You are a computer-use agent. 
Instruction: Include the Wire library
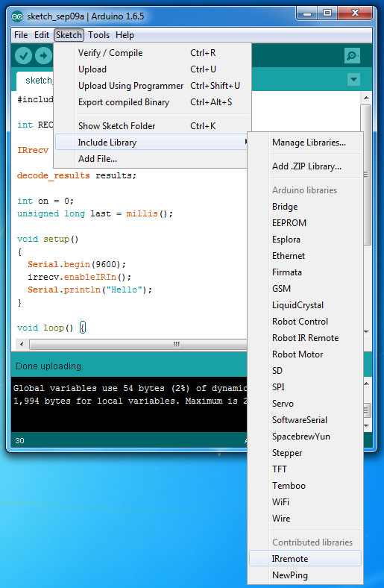[x=305, y=519]
